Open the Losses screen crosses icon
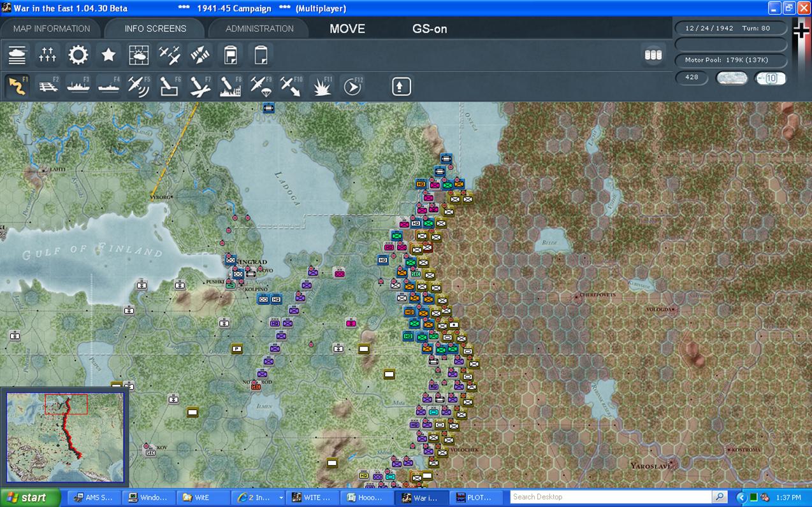The image size is (812, 507). (48, 55)
